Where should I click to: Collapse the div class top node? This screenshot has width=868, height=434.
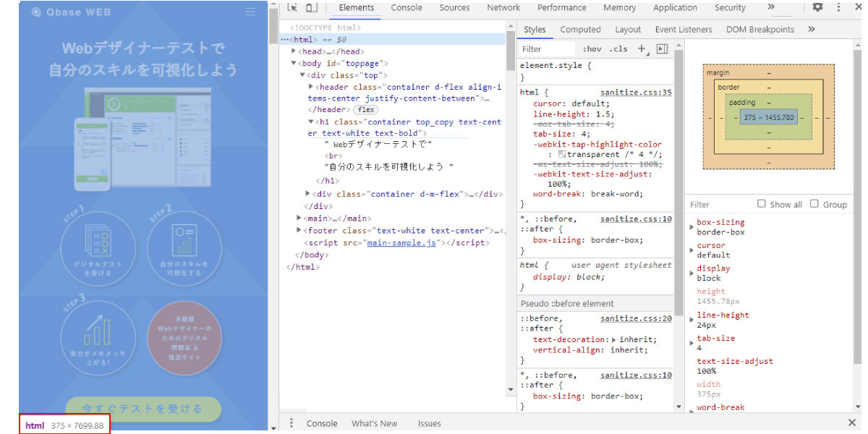[303, 75]
